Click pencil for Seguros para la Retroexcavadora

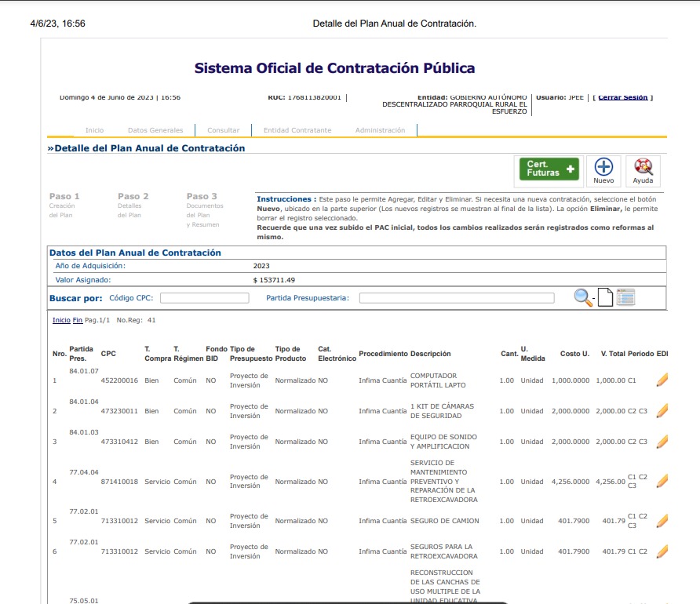tap(662, 551)
